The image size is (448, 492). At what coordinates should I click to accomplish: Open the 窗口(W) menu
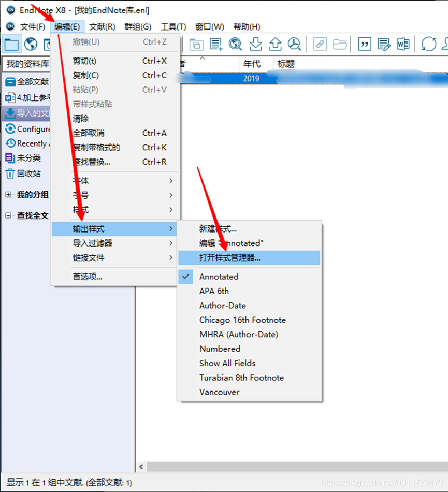coord(210,26)
